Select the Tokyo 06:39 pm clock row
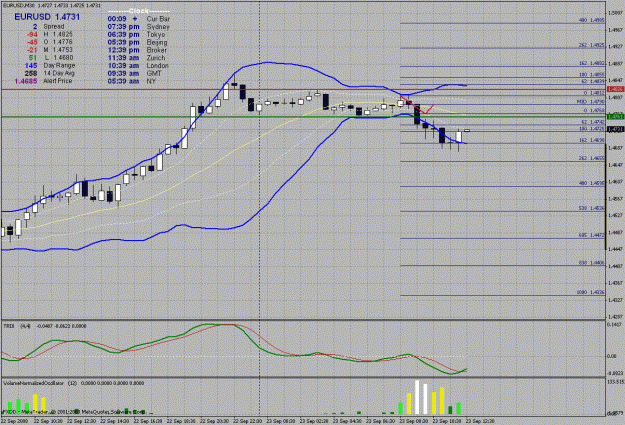 coord(136,35)
